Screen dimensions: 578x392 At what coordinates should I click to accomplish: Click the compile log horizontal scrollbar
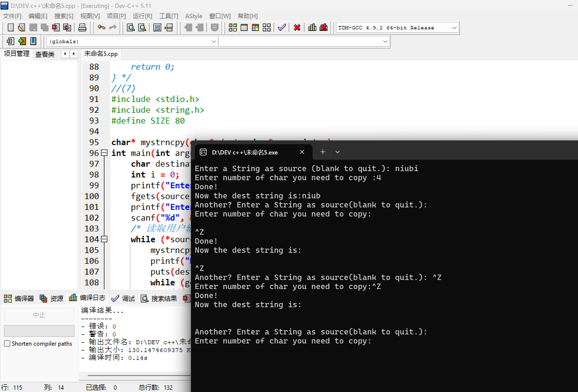pos(139,375)
